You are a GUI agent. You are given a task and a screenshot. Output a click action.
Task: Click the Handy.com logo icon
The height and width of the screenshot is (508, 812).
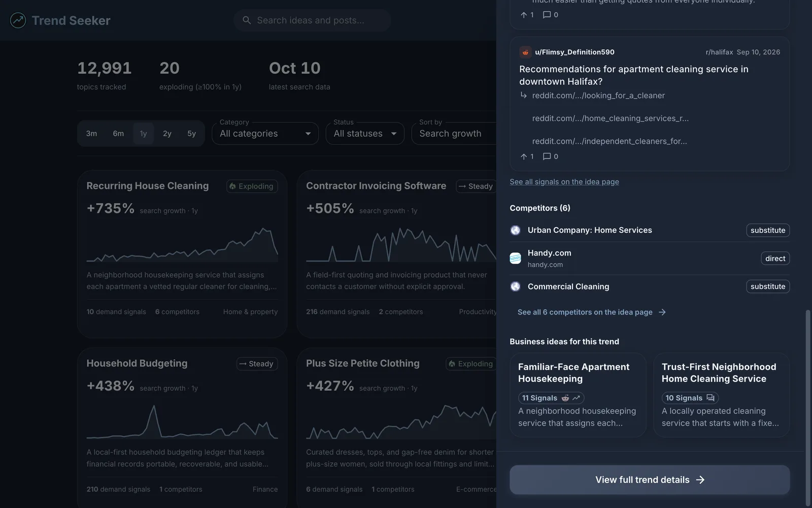pos(515,258)
